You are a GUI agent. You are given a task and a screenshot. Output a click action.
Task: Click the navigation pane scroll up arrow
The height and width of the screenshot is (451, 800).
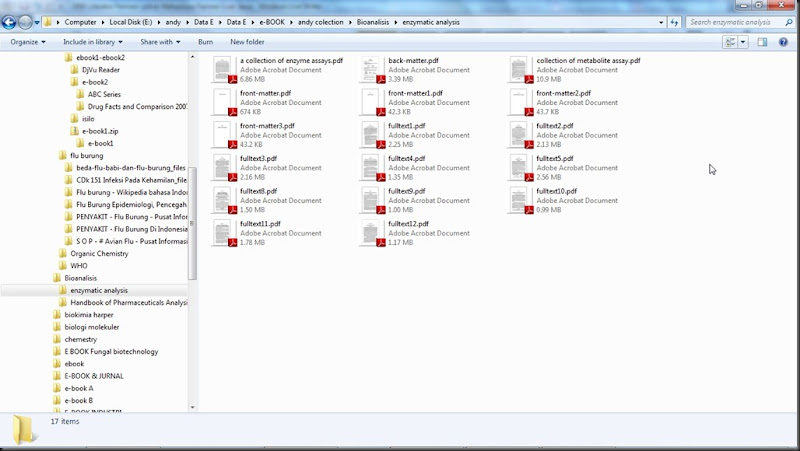(192, 57)
